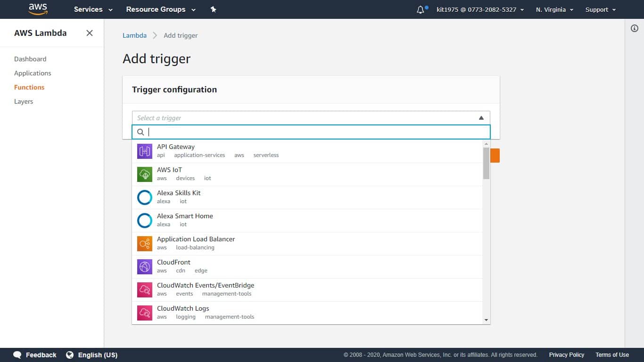Open the notifications bell

[421, 9]
